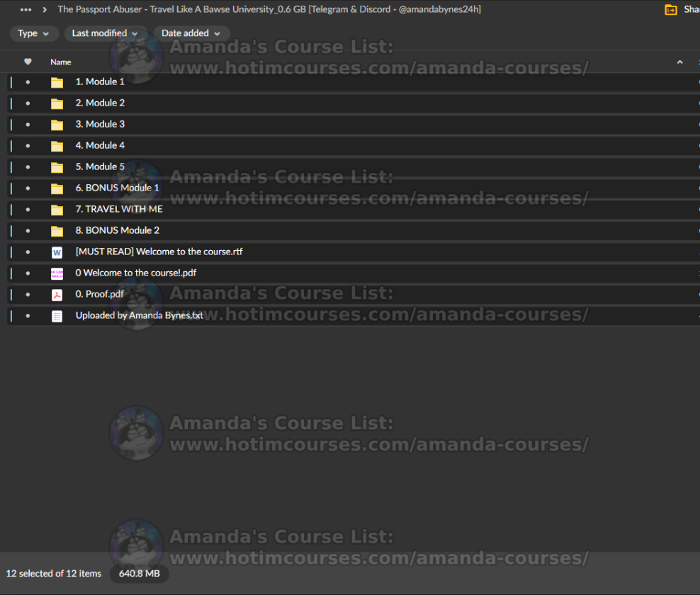Toggle the favorite dot for 5. Module 5
This screenshot has height=595, width=700.
28,167
